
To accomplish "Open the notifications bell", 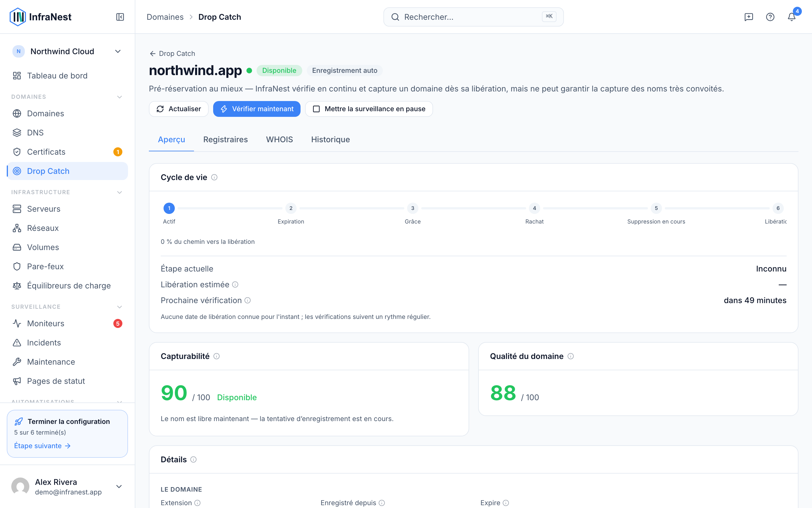I will tap(791, 17).
